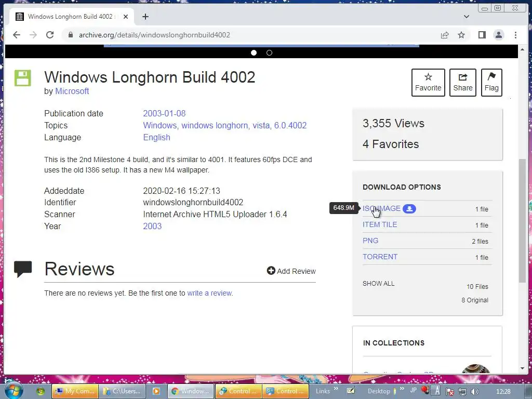Show all download files
The width and height of the screenshot is (532, 399).
click(378, 283)
